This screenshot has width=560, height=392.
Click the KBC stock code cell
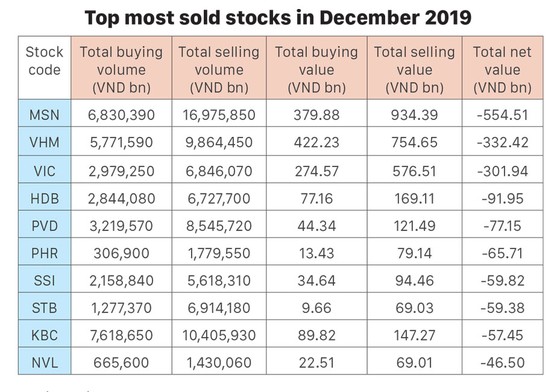(45, 334)
